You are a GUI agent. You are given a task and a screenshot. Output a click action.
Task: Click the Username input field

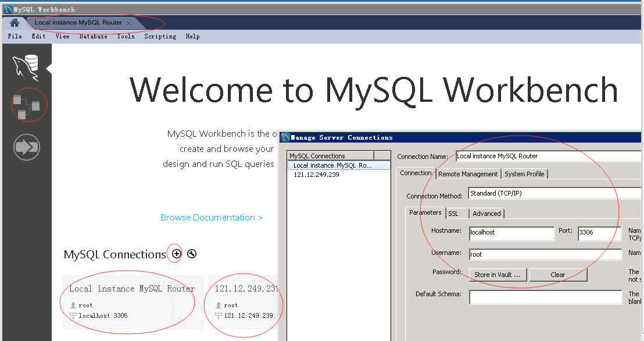coord(545,255)
